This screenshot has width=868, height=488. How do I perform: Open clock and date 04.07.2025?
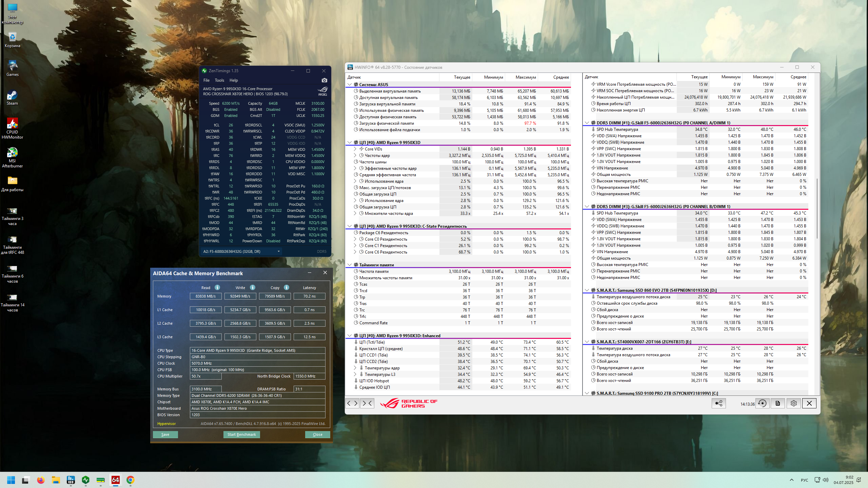(x=844, y=480)
